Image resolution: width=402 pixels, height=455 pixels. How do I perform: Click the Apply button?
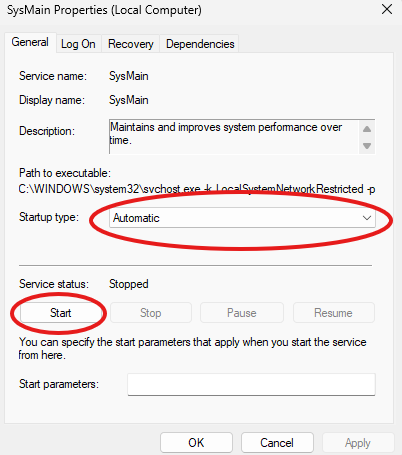(358, 443)
